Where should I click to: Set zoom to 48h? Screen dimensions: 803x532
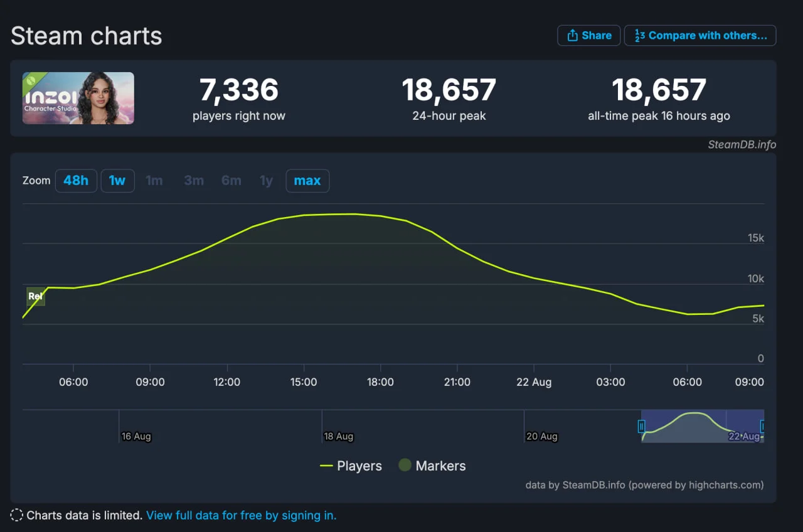[76, 181]
